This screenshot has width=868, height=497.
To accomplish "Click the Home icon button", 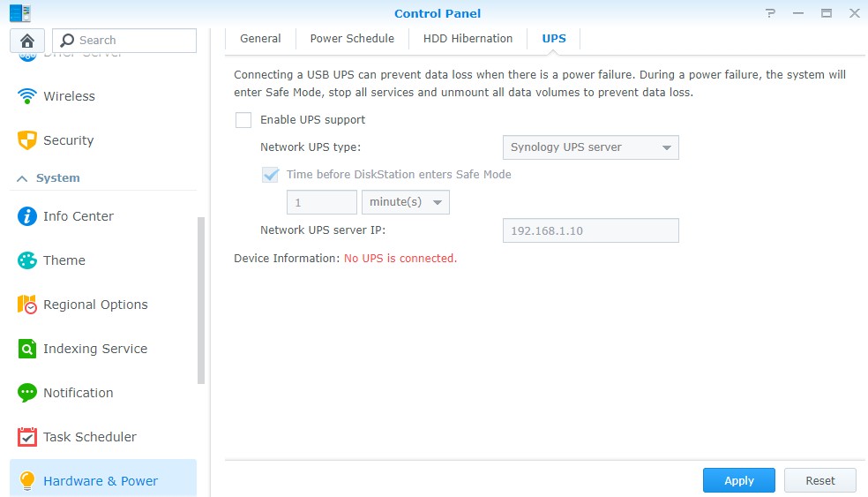I will [x=27, y=41].
